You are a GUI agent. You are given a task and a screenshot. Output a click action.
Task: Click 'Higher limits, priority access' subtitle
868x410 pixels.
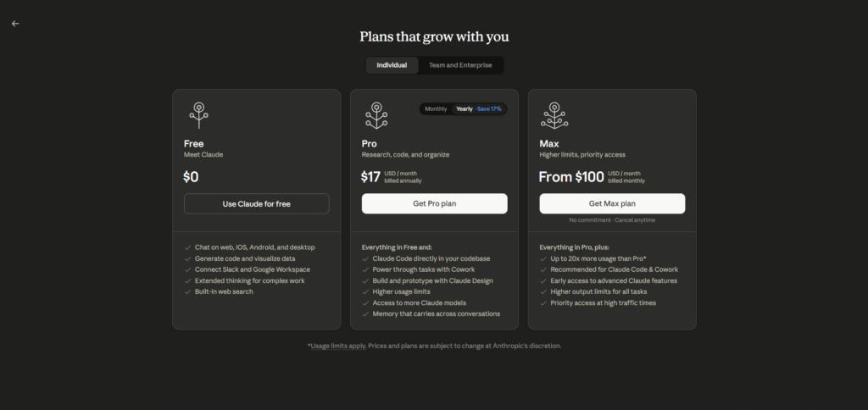(582, 155)
